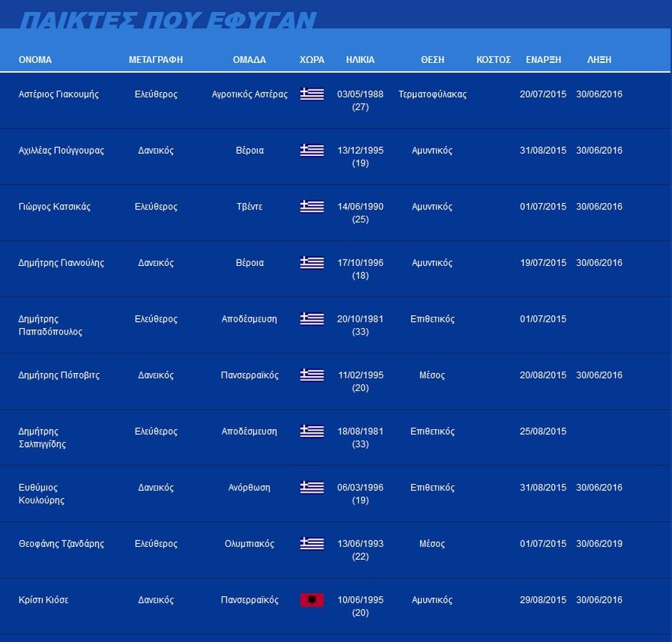Image resolution: width=672 pixels, height=642 pixels.
Task: Click the Greek flag beside Αχιλλέας Πούγγουρας
Action: (x=312, y=150)
